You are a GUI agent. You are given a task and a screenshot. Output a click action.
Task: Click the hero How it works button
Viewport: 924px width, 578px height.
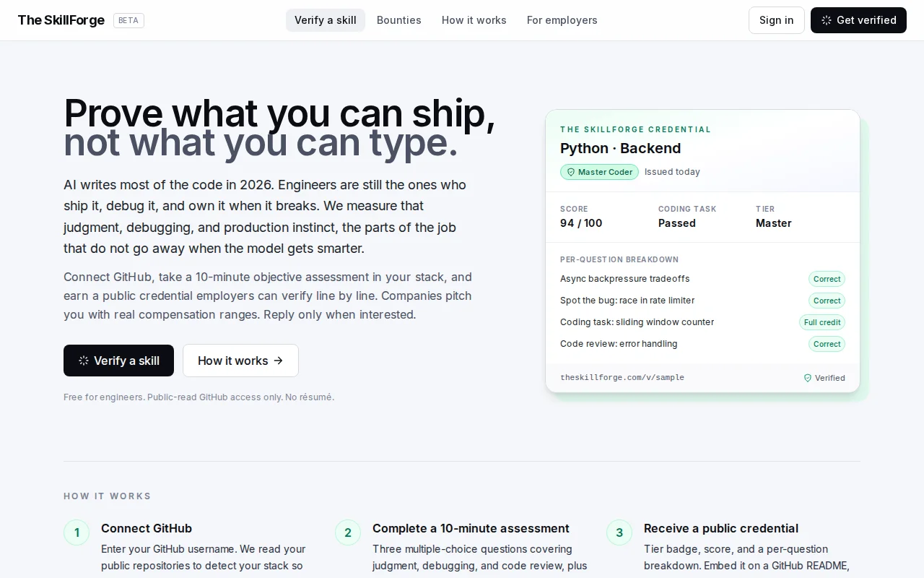240,361
